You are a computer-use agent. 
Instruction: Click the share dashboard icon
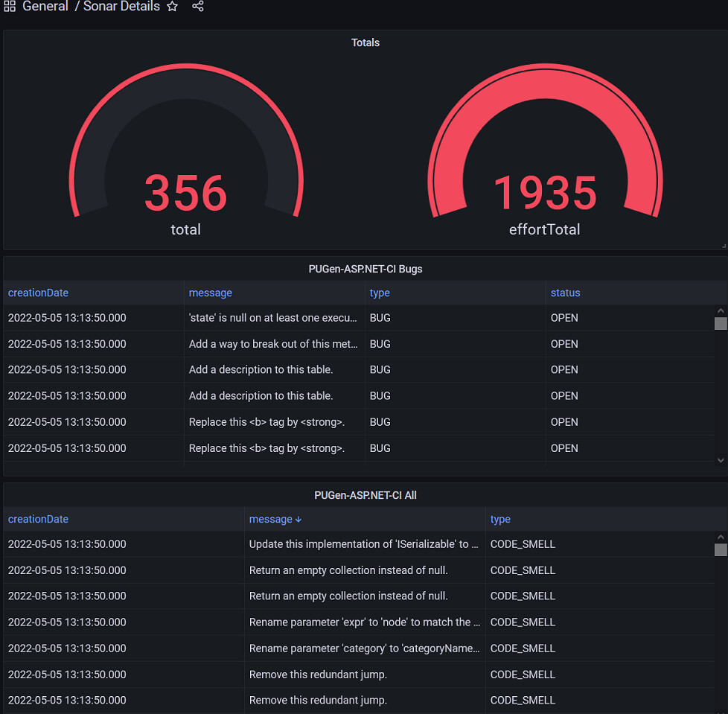tap(197, 7)
